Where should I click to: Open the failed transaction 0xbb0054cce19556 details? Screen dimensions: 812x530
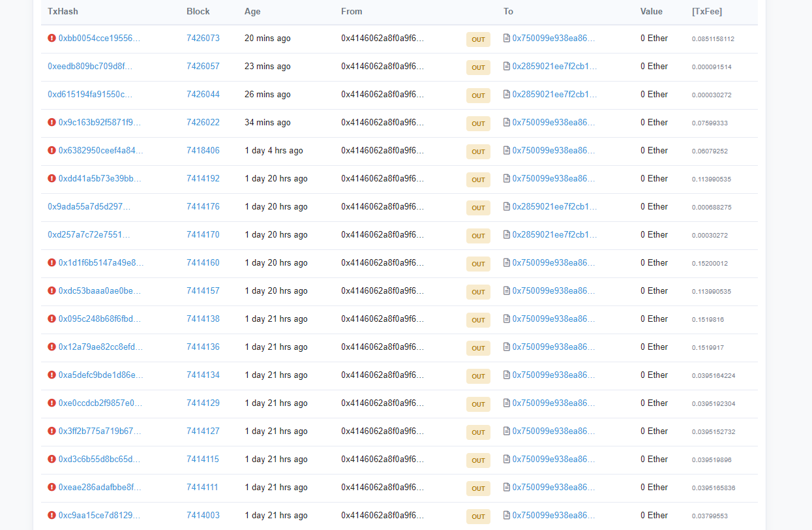click(100, 38)
